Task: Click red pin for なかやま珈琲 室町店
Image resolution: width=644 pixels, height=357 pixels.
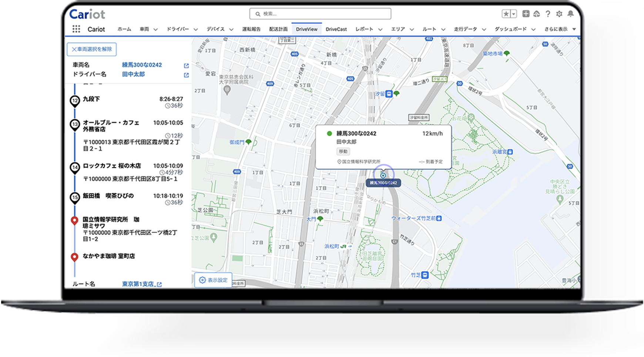Action: click(74, 257)
